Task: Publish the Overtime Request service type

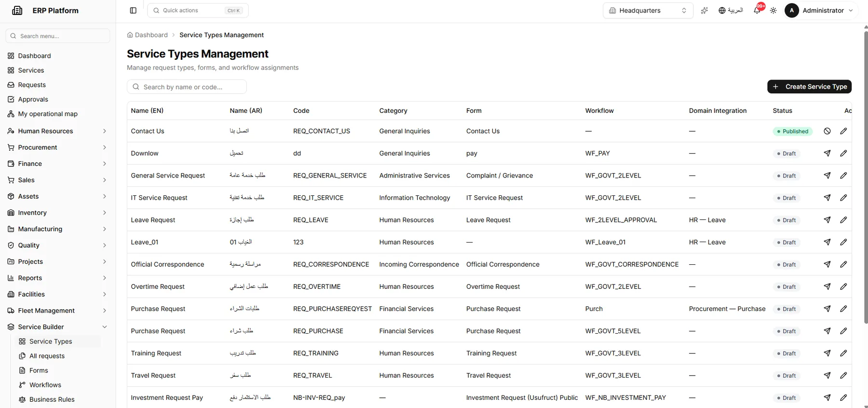Action: (827, 286)
